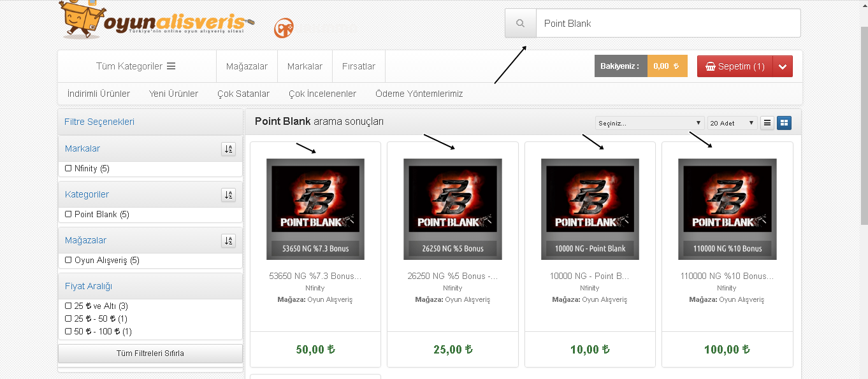Click the Bakiyeniz label
The height and width of the screenshot is (379, 868).
pyautogui.click(x=620, y=66)
